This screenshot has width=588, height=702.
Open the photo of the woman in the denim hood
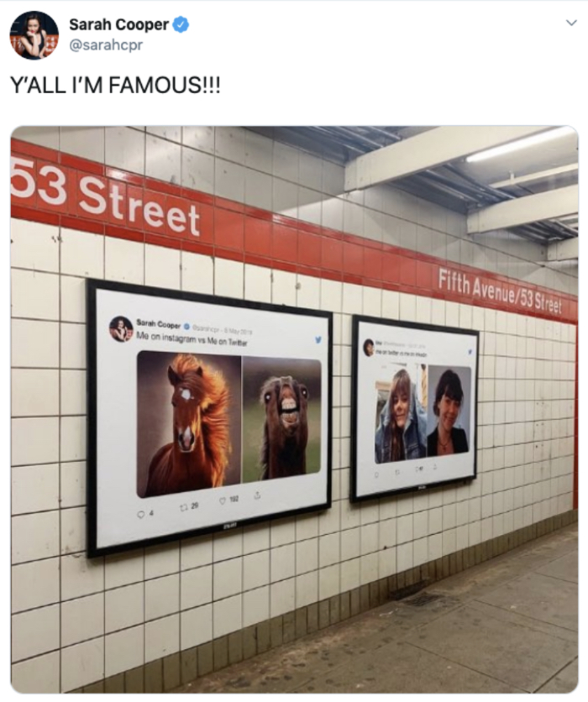401,415
